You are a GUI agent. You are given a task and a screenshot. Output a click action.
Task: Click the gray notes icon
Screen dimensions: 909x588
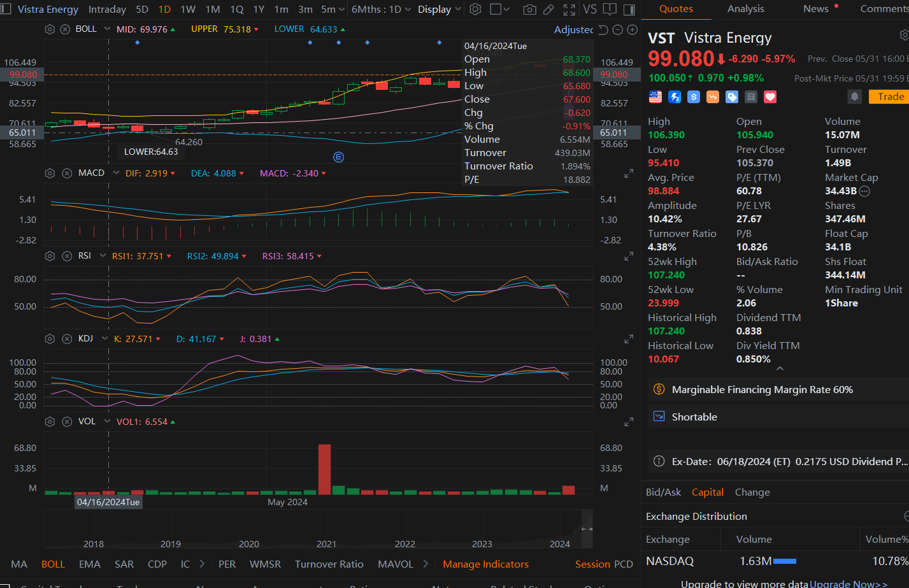751,97
